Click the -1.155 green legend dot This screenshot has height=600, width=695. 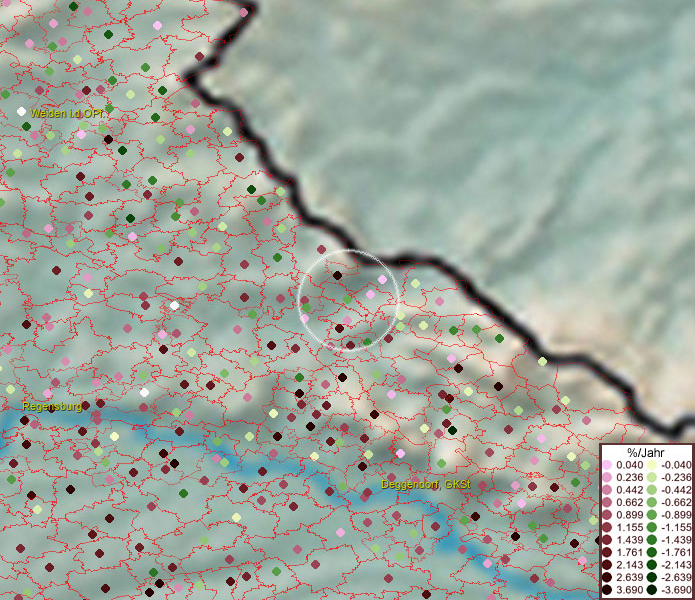652,526
